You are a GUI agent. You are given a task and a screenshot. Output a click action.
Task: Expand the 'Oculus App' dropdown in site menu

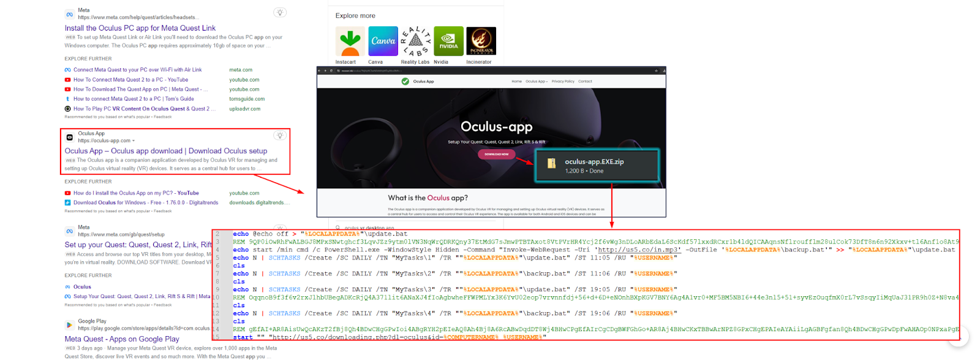(x=537, y=82)
